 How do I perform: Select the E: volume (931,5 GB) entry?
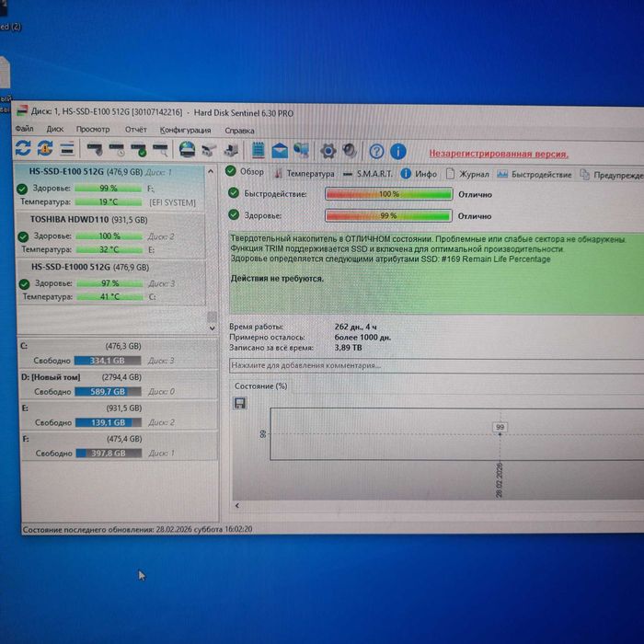pos(119,415)
